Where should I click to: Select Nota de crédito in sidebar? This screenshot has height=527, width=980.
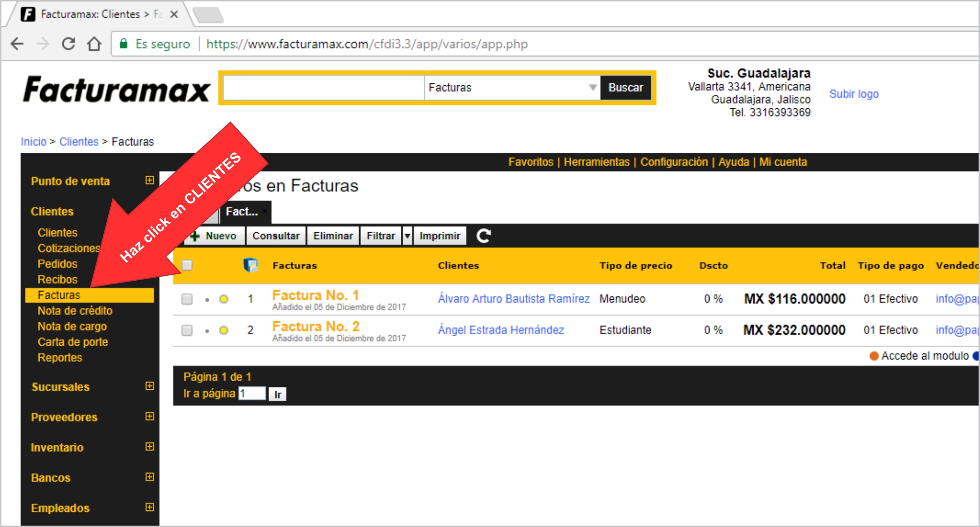[x=75, y=311]
